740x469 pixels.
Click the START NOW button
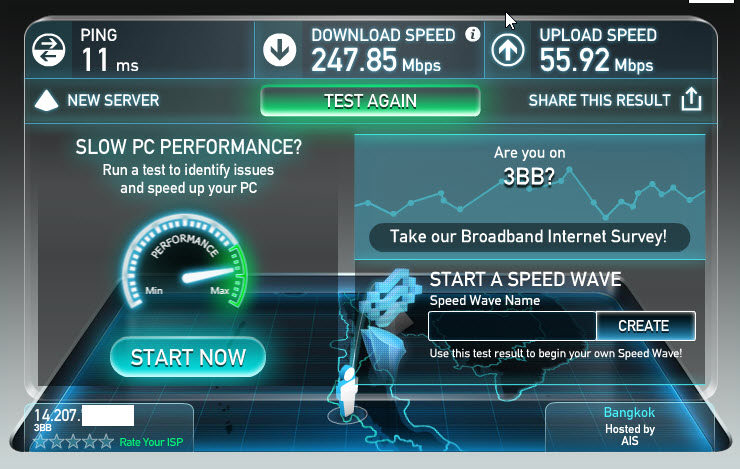coord(188,357)
